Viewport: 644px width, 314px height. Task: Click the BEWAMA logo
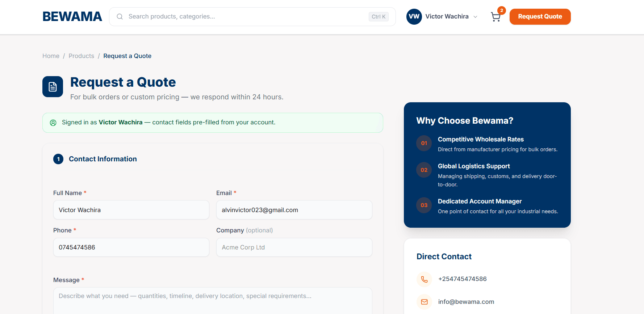pos(72,17)
